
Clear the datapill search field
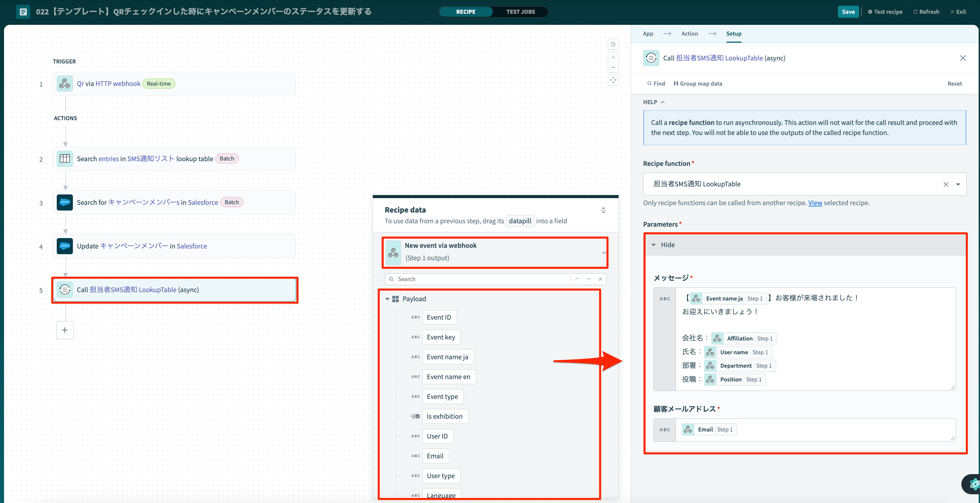pos(600,279)
